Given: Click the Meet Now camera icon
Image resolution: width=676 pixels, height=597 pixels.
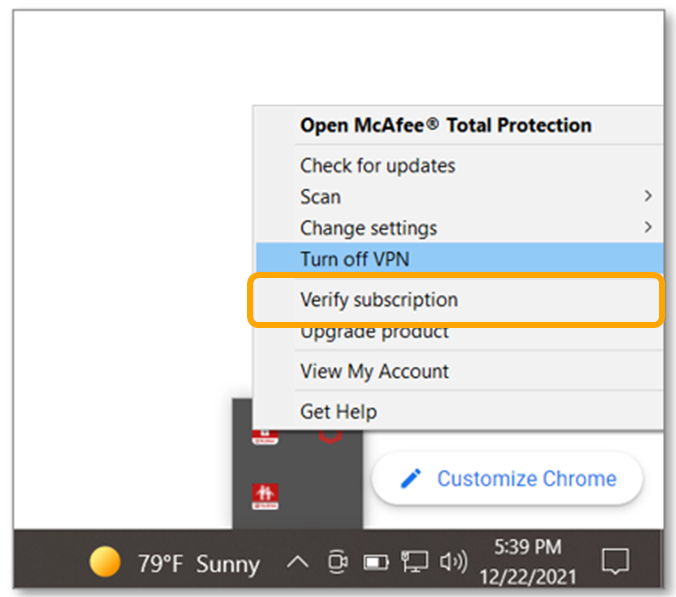Looking at the screenshot, I should click(x=337, y=563).
